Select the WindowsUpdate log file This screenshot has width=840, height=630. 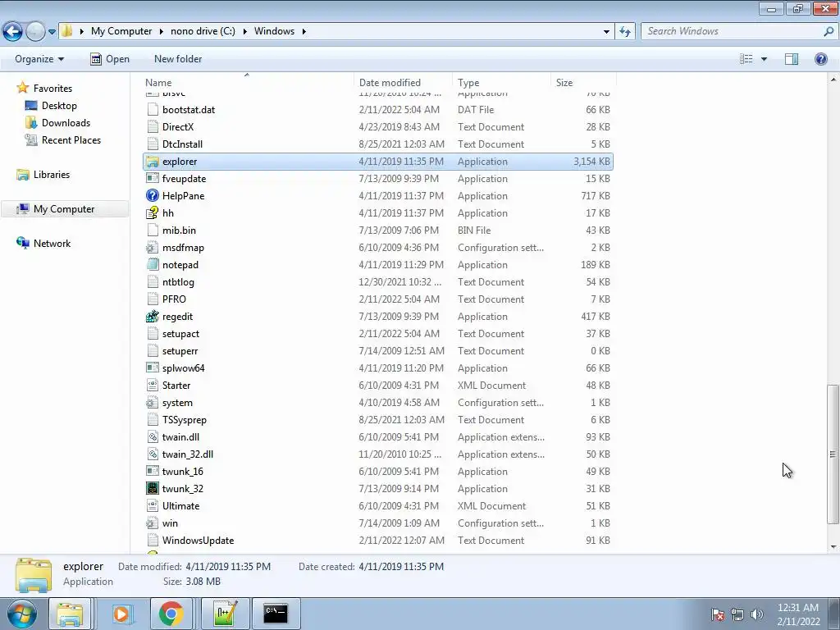coord(198,541)
